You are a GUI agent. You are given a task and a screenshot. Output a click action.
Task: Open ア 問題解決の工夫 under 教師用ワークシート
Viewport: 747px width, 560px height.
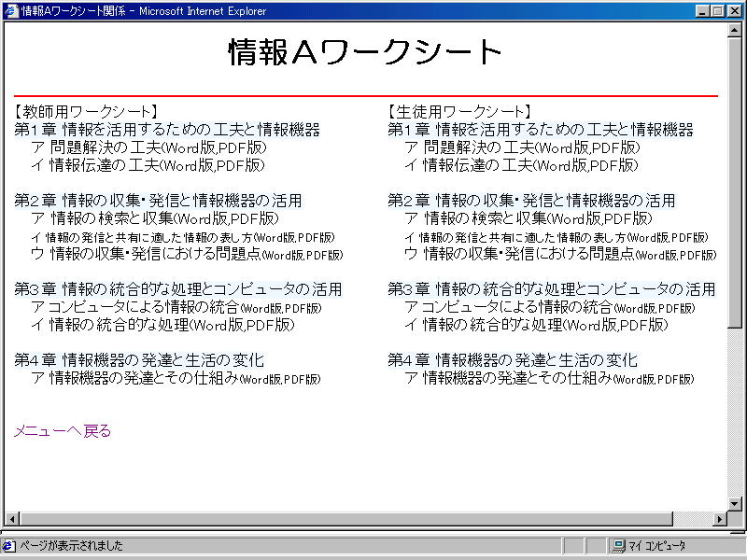[x=148, y=147]
